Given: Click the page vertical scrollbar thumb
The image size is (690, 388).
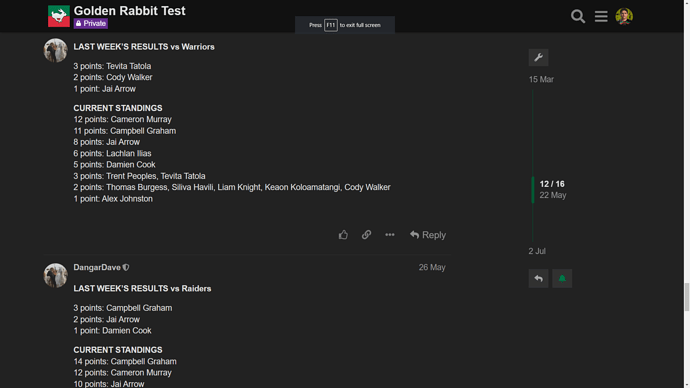Looking at the screenshot, I should [x=687, y=297].
